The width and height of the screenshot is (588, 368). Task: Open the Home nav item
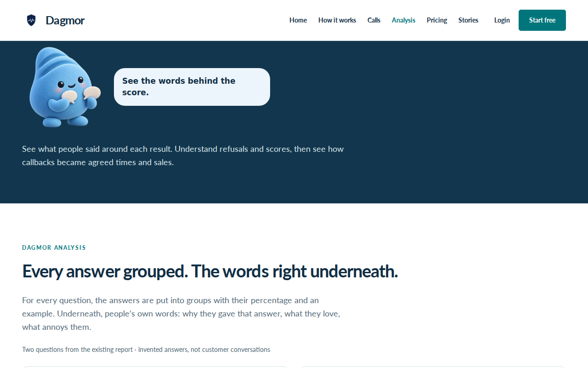298,20
